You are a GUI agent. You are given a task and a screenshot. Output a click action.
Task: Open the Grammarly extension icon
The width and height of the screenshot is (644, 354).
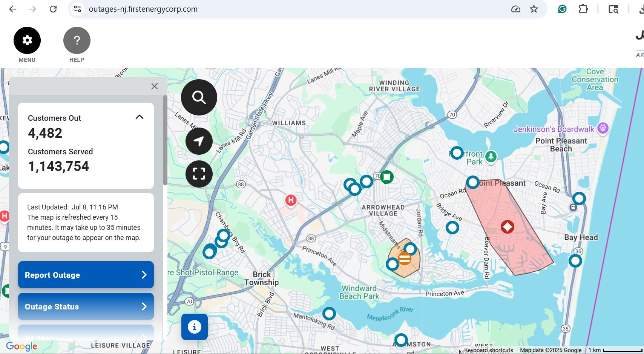coord(562,9)
